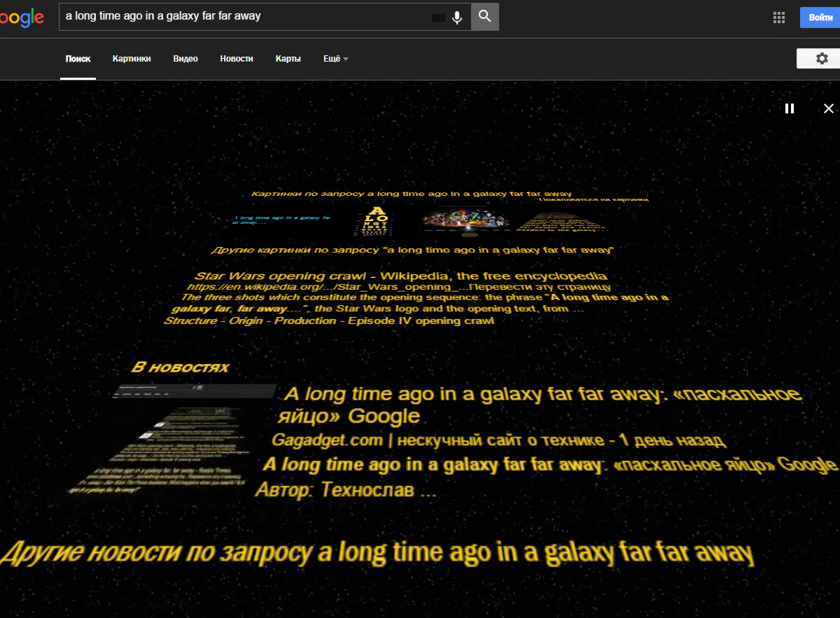Open Star Wars opening crawl Wikipedia result
Image resolution: width=840 pixels, height=618 pixels.
point(400,276)
